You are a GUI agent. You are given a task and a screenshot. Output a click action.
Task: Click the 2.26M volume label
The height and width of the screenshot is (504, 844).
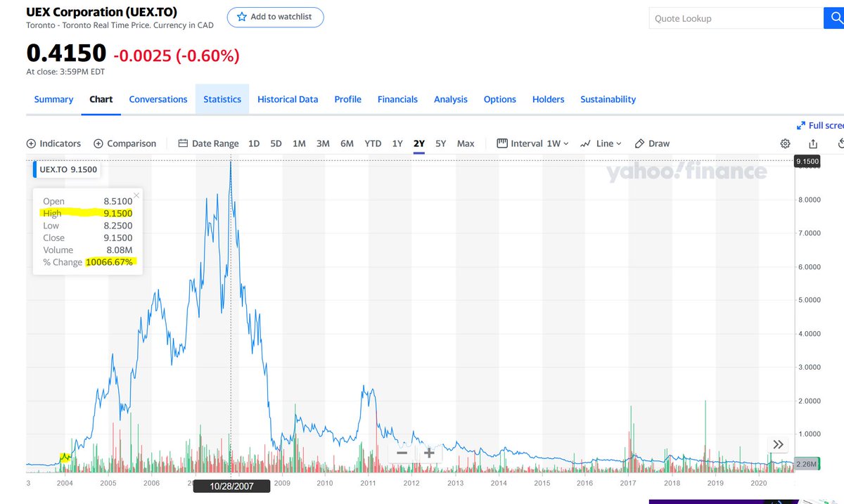(x=808, y=464)
